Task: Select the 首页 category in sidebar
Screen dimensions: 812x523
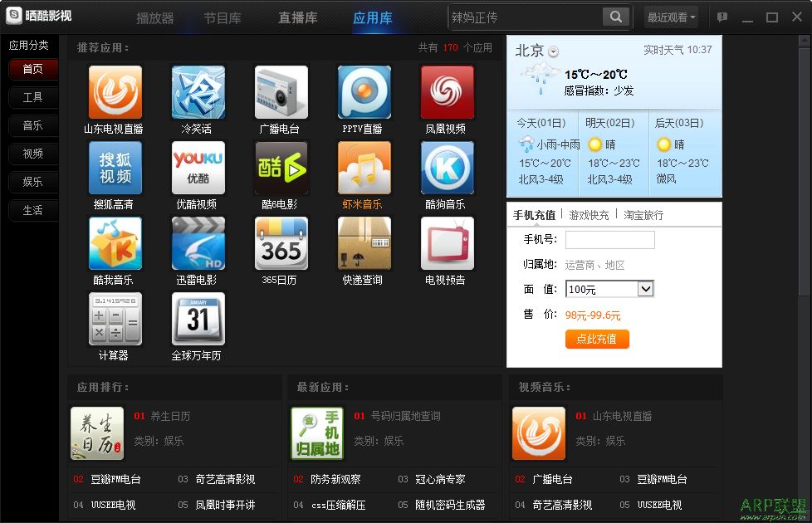Action: (33, 69)
